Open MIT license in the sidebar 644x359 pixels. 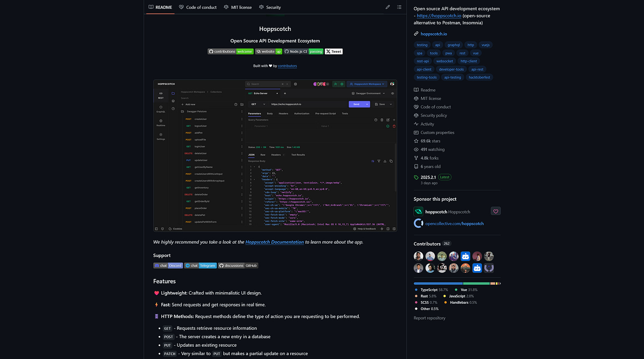pos(427,99)
